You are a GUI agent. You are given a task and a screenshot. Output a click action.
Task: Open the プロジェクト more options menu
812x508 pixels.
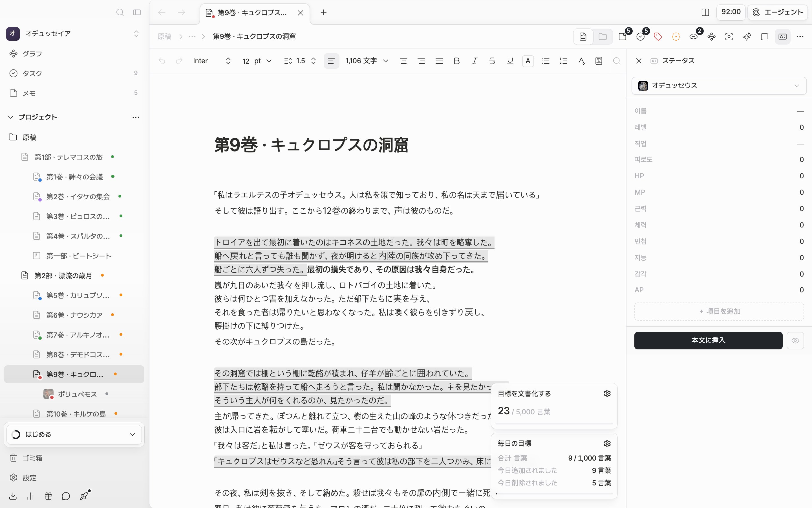(x=136, y=117)
